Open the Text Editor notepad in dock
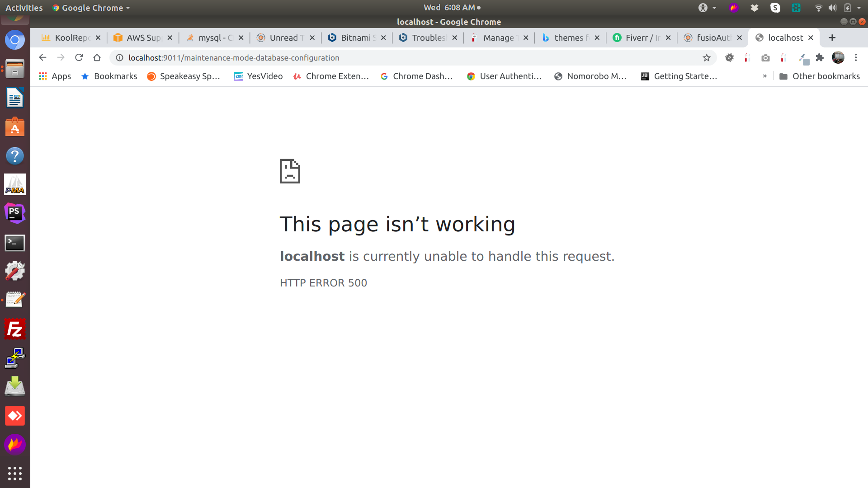The height and width of the screenshot is (488, 868). tap(15, 300)
